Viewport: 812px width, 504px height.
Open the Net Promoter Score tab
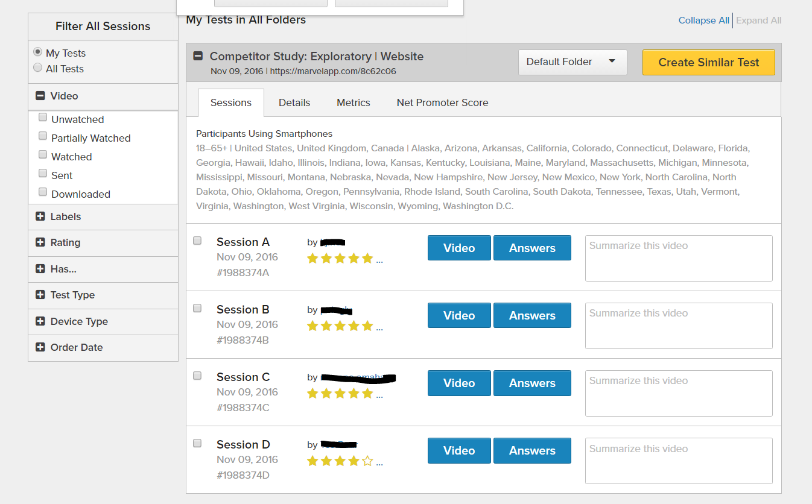(443, 102)
